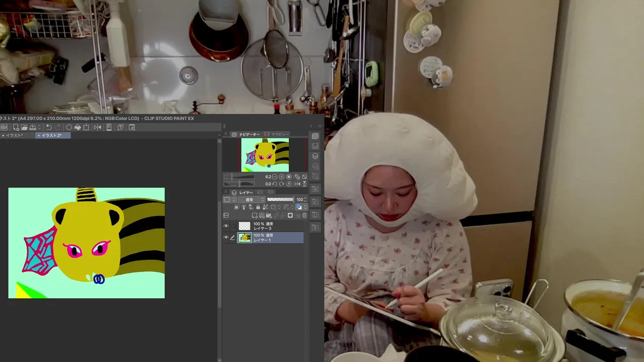Screen dimensions: 644x362
Task: Open the canvas tab list arrow
Action: (219, 135)
